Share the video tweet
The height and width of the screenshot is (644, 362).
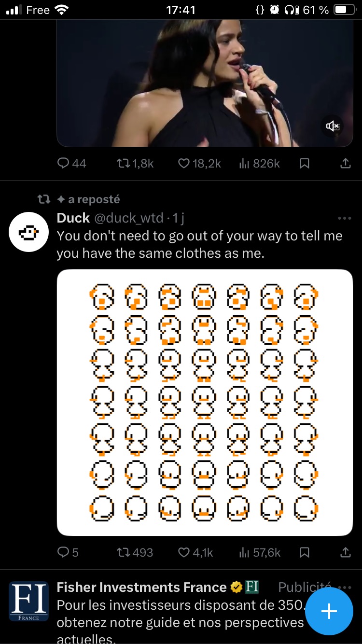coord(345,164)
